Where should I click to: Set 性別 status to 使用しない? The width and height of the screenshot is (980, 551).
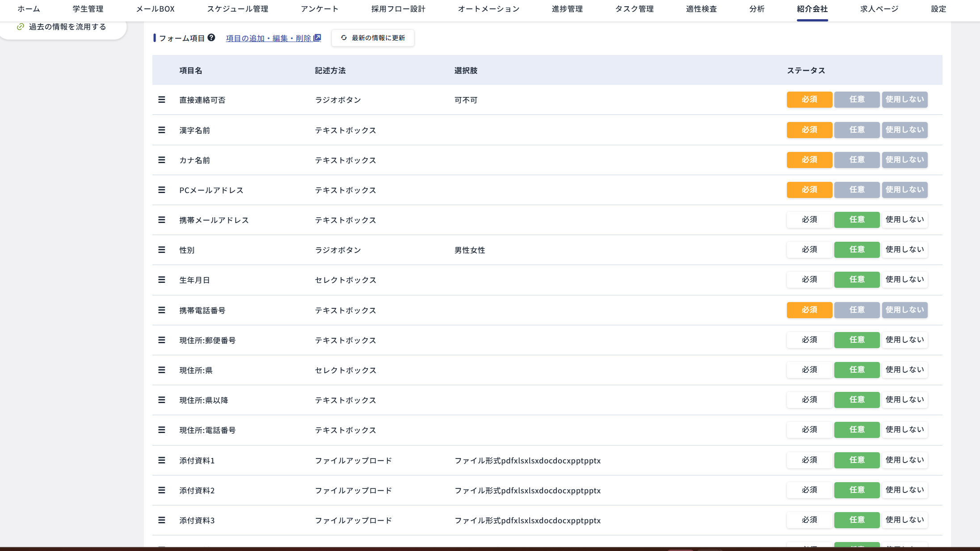[904, 249]
